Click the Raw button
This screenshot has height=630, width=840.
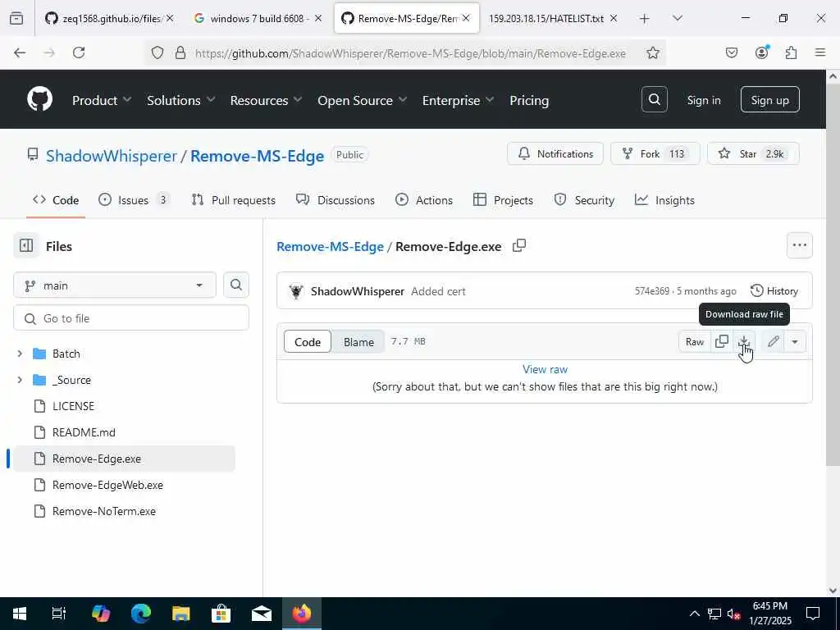(695, 342)
